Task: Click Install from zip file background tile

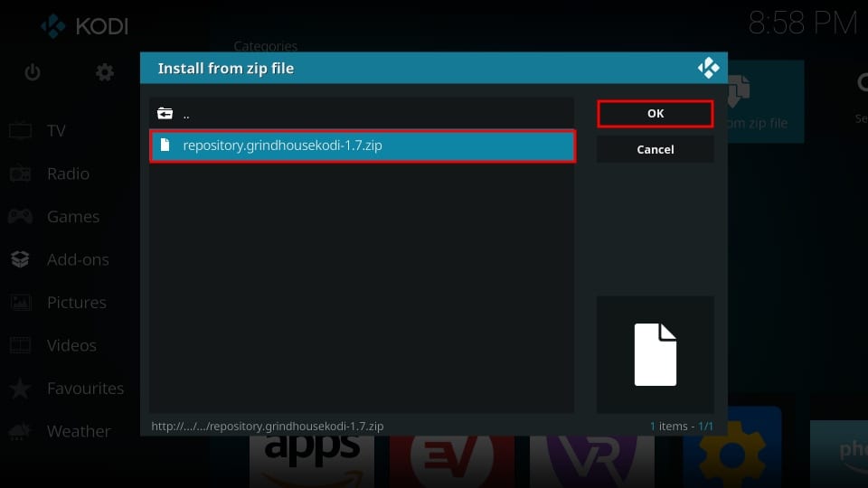Action: (766, 102)
